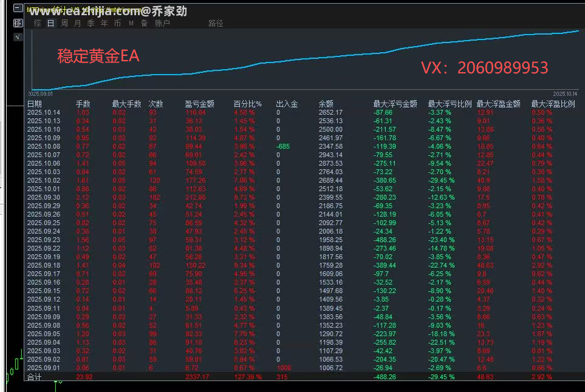The height and width of the screenshot is (392, 585).
Task: Sort by the 次数 column header
Action: tap(156, 104)
